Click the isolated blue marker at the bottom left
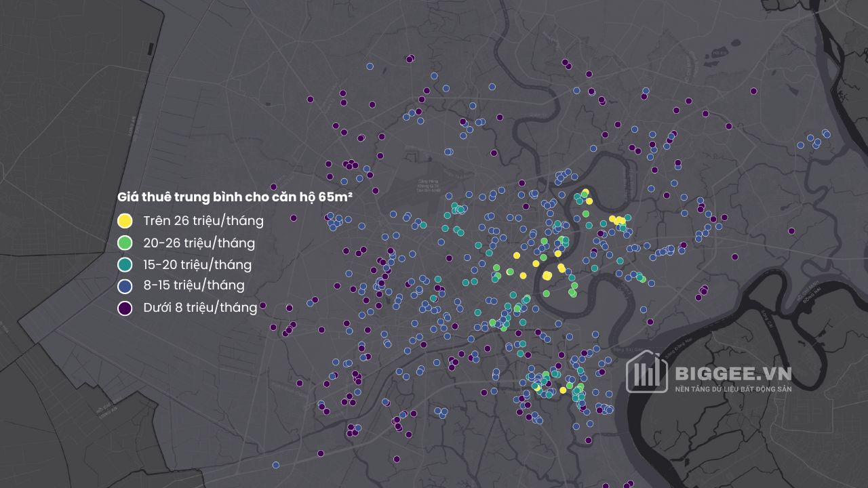The height and width of the screenshot is (488, 868). [275, 464]
